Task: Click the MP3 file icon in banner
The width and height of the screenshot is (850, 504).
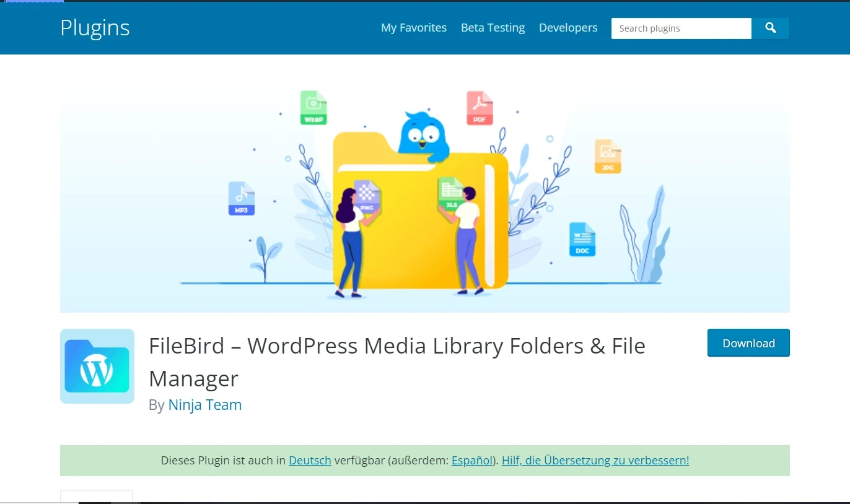Action: 242,198
